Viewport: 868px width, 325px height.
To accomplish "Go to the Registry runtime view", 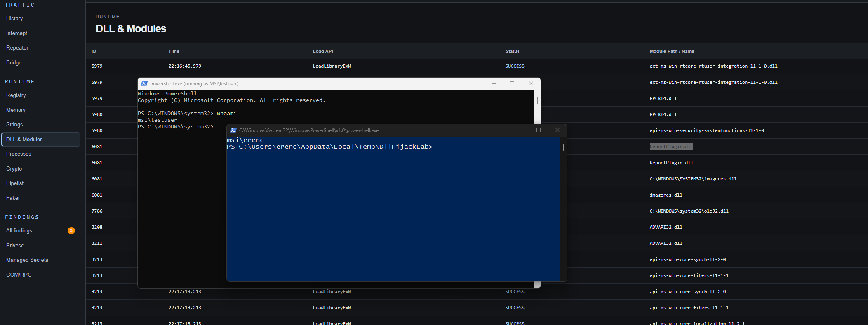I will (x=16, y=95).
